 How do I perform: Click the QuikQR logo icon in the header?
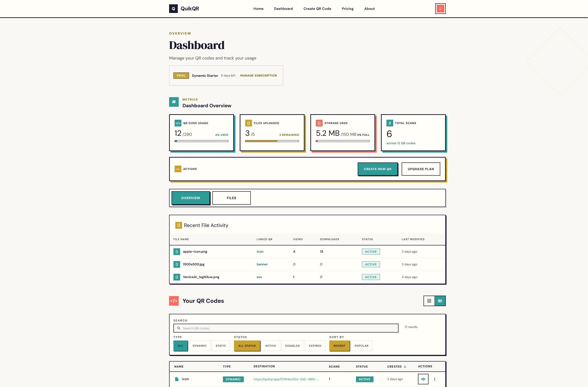pos(173,8)
